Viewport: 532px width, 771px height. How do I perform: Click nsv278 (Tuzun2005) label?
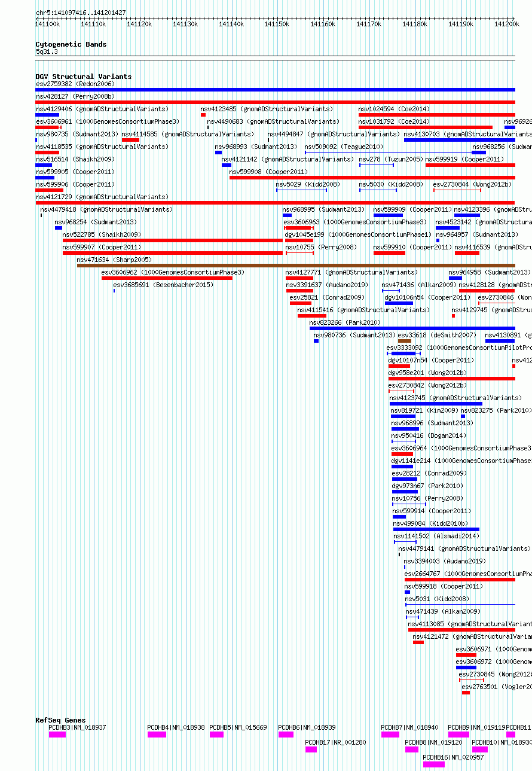coord(391,159)
